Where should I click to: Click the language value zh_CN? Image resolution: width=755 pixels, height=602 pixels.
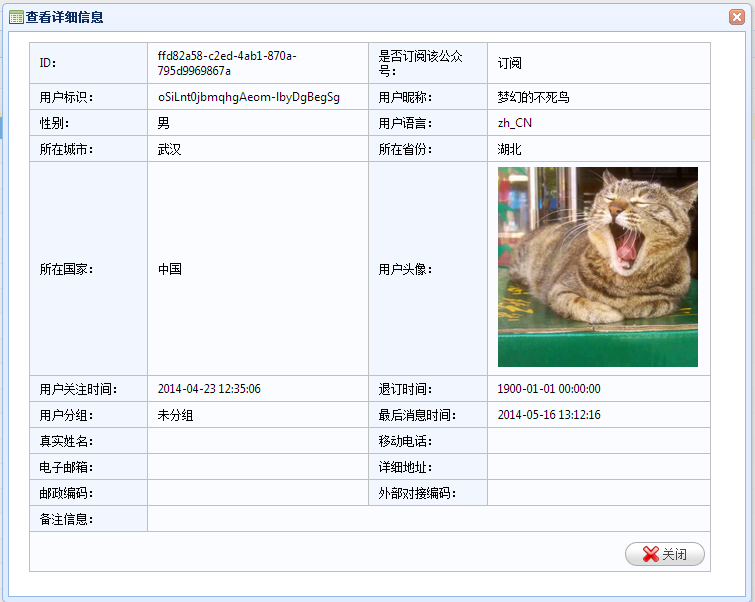(515, 123)
